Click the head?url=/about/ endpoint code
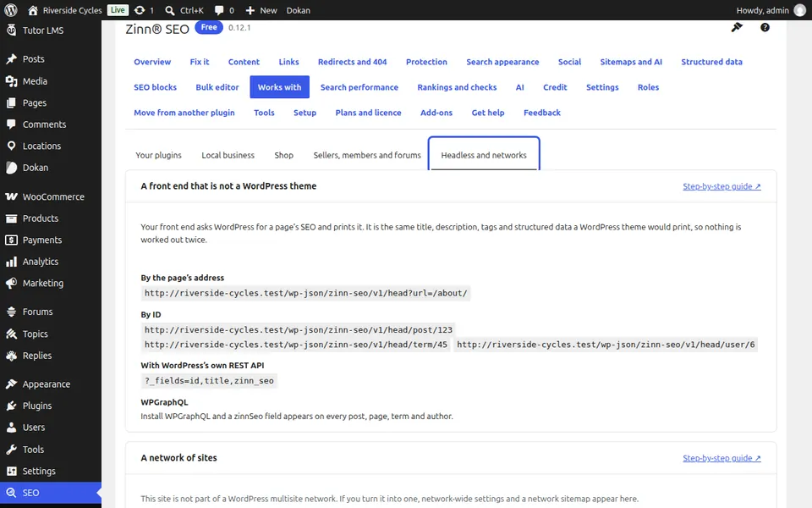This screenshot has height=508, width=812. click(305, 293)
